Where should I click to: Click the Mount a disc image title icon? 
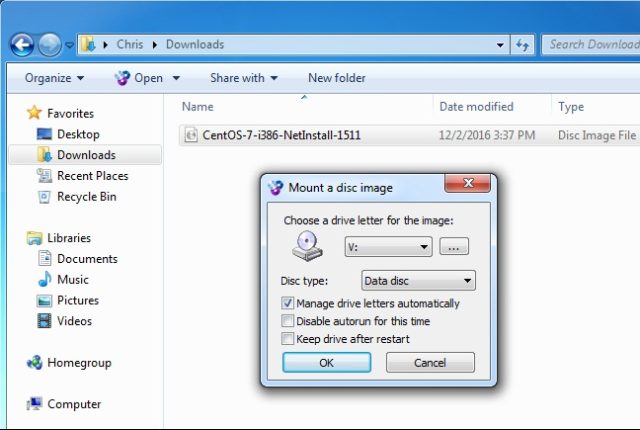pos(276,187)
